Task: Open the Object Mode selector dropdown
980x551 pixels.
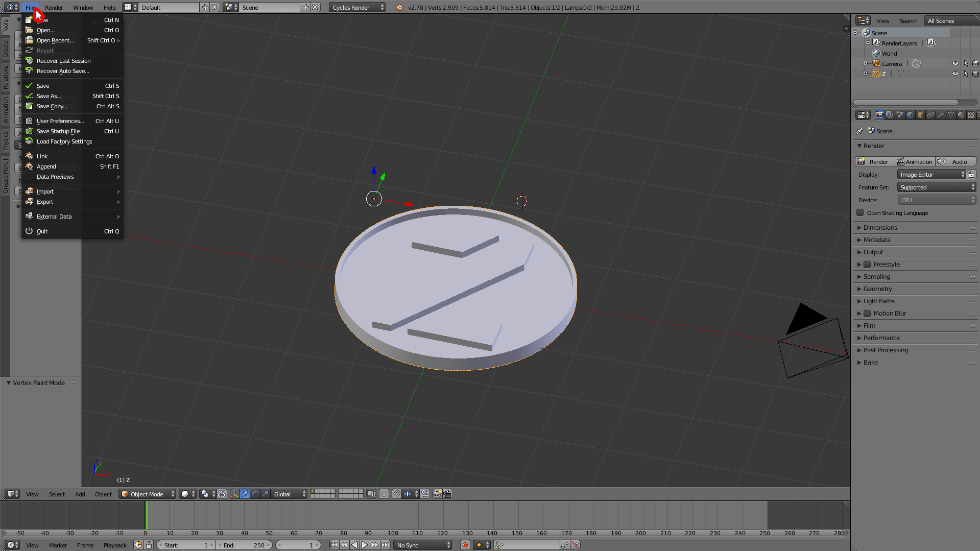Action: tap(148, 494)
